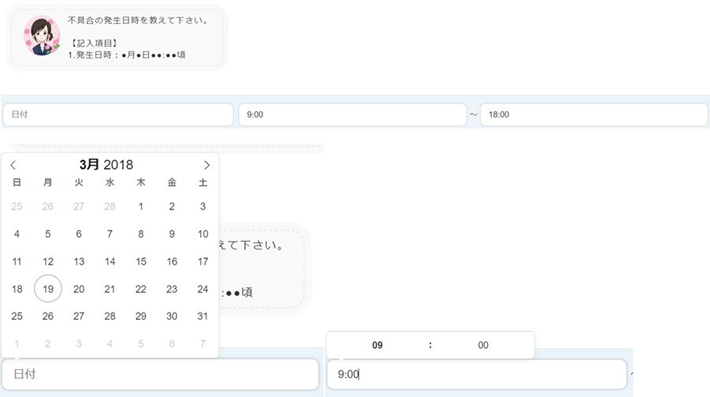This screenshot has height=397, width=710.
Task: Click the 1.発生日時 format line
Action: (x=127, y=55)
